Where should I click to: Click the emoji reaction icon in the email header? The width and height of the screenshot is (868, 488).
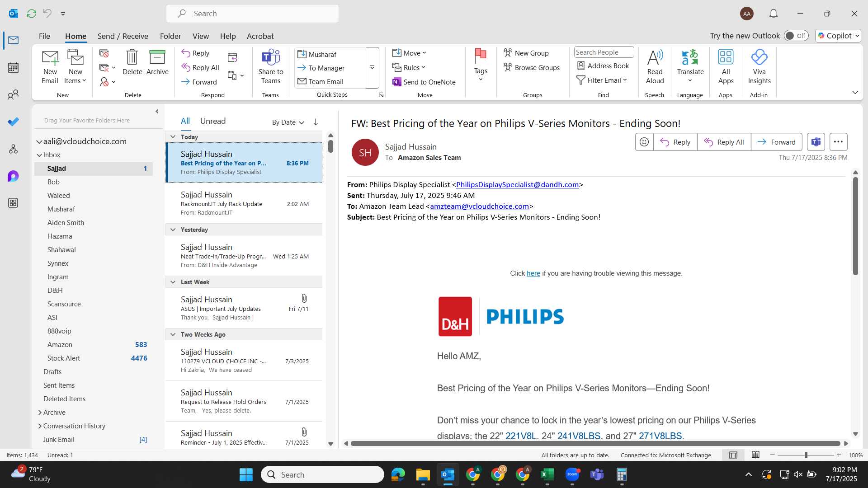644,142
